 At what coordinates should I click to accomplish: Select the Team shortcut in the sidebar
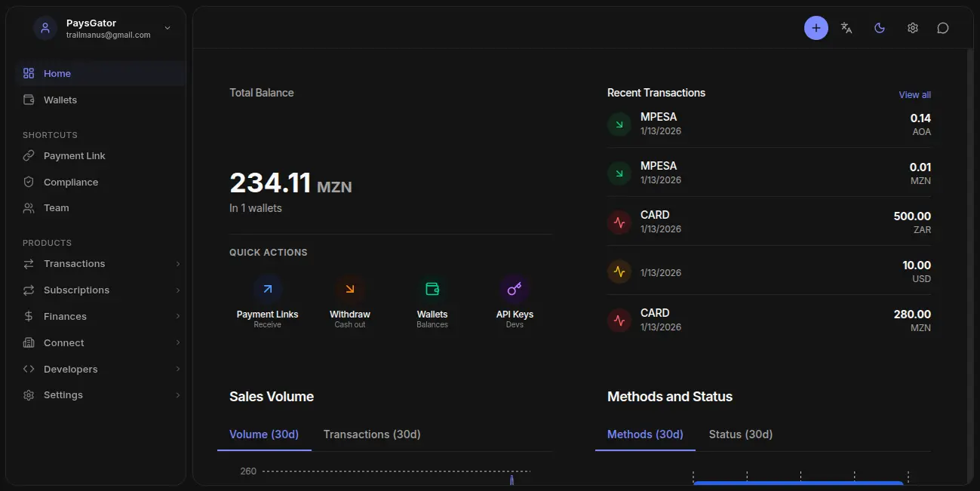coord(55,207)
